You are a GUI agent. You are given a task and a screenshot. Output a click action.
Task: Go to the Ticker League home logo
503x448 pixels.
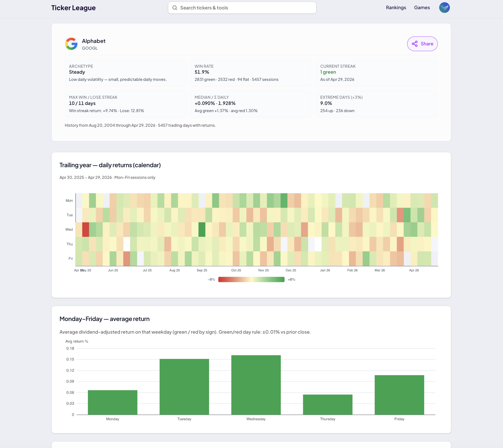click(x=73, y=8)
